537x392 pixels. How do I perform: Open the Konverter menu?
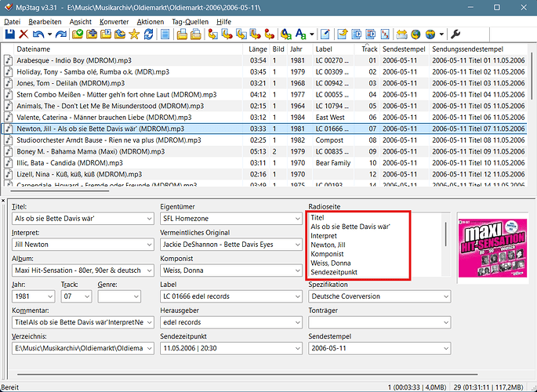(114, 22)
